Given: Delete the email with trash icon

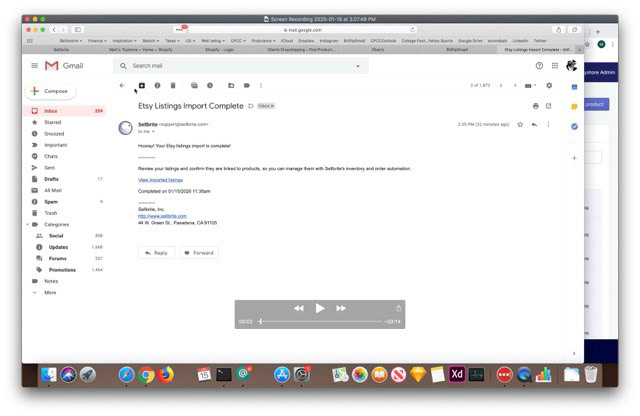Looking at the screenshot, I should [x=173, y=85].
